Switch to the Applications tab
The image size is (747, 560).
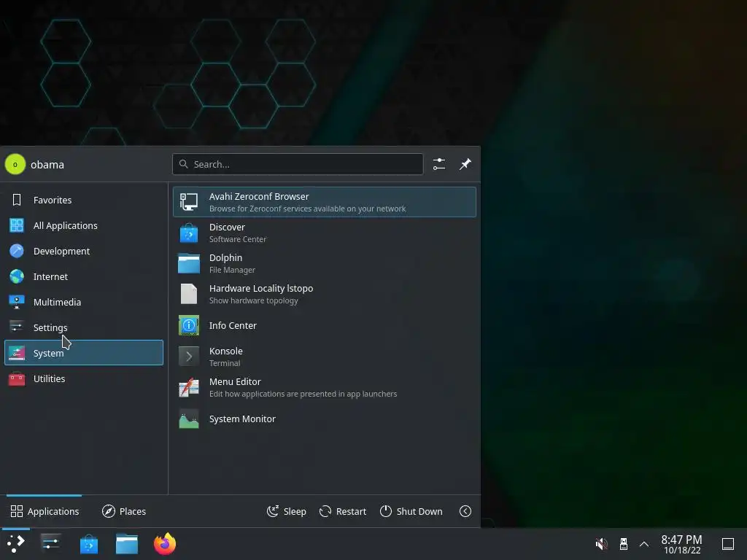pyautogui.click(x=44, y=511)
